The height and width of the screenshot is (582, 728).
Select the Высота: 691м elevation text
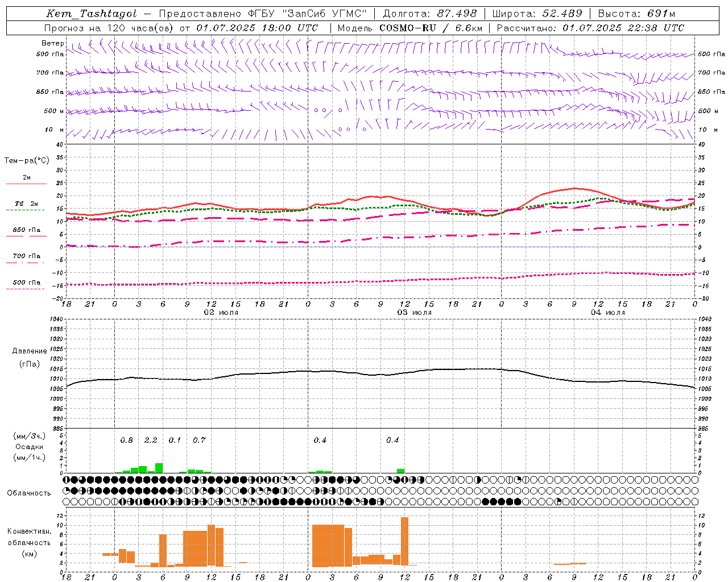pyautogui.click(x=636, y=14)
